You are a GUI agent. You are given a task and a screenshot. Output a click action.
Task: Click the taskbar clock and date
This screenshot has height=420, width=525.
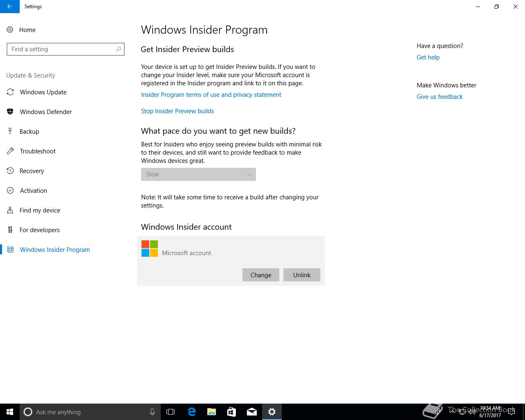(x=490, y=412)
